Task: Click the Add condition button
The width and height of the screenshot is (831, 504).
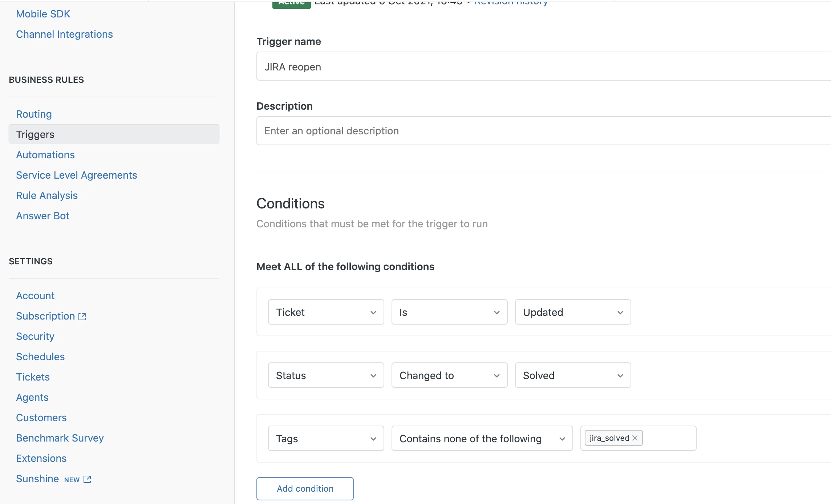Action: coord(305,489)
